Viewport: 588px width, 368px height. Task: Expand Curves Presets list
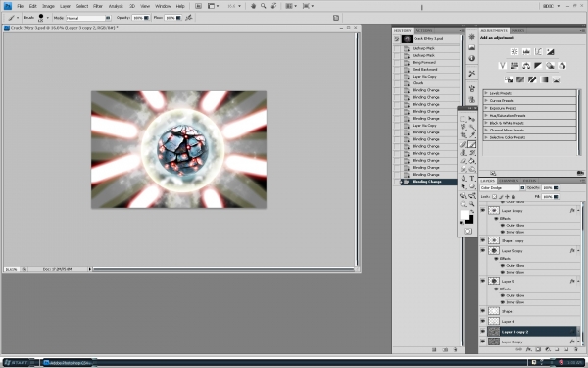[x=486, y=101]
